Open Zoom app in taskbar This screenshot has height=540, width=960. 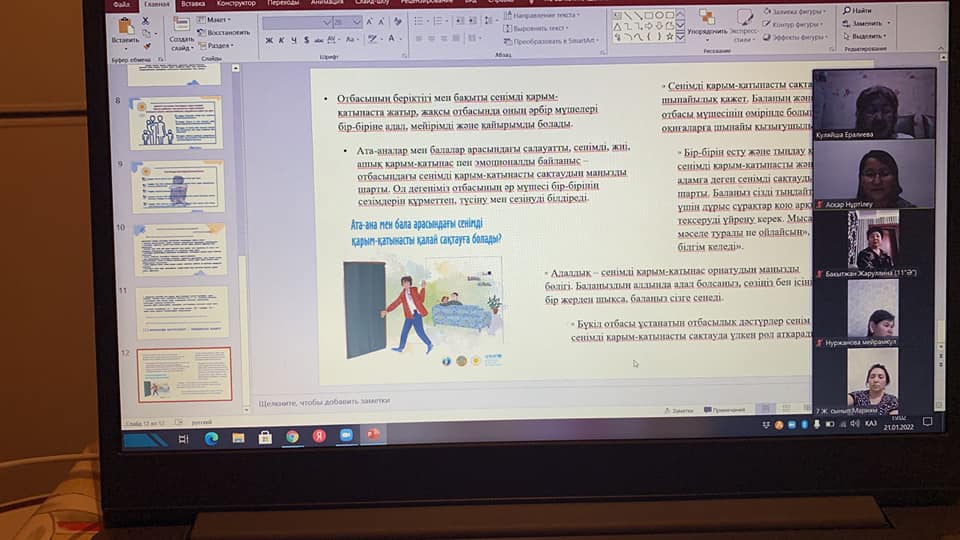(x=346, y=435)
